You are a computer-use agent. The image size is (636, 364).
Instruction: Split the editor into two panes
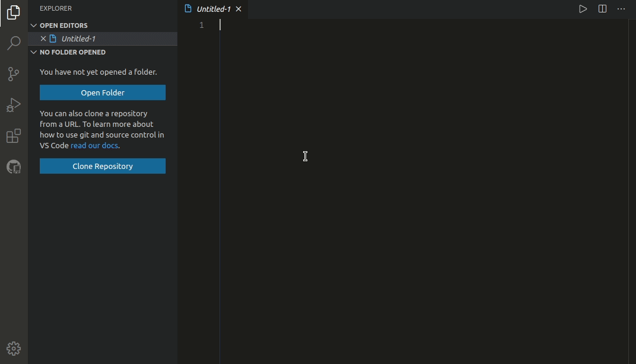pyautogui.click(x=602, y=9)
